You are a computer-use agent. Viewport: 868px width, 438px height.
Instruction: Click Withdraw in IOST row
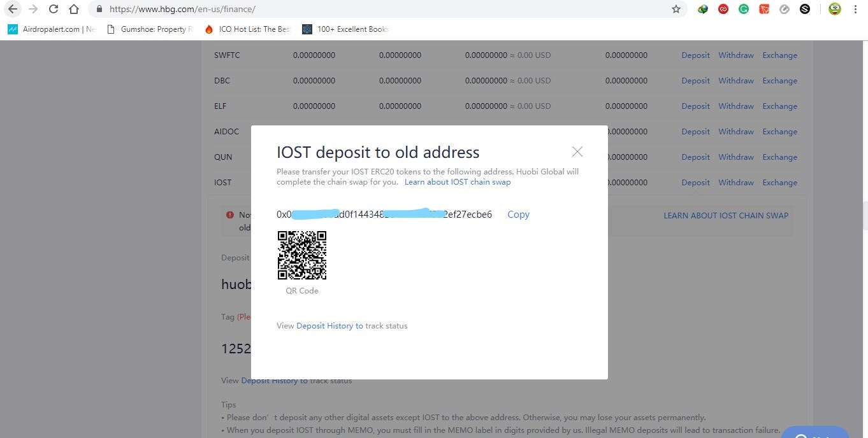[736, 183]
